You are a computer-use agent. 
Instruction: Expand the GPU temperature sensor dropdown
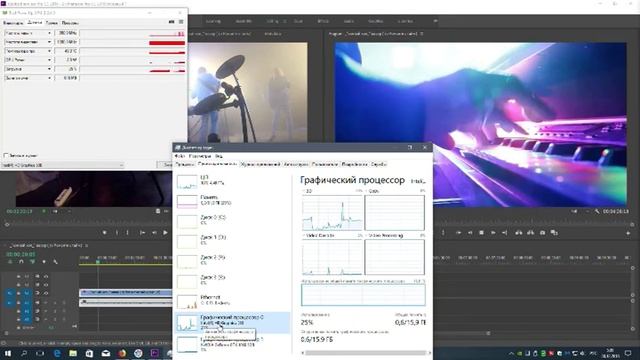coord(49,51)
